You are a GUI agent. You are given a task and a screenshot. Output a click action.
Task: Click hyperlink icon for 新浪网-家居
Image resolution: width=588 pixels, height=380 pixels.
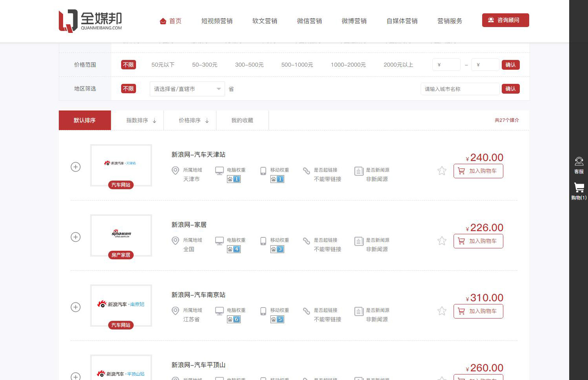307,241
